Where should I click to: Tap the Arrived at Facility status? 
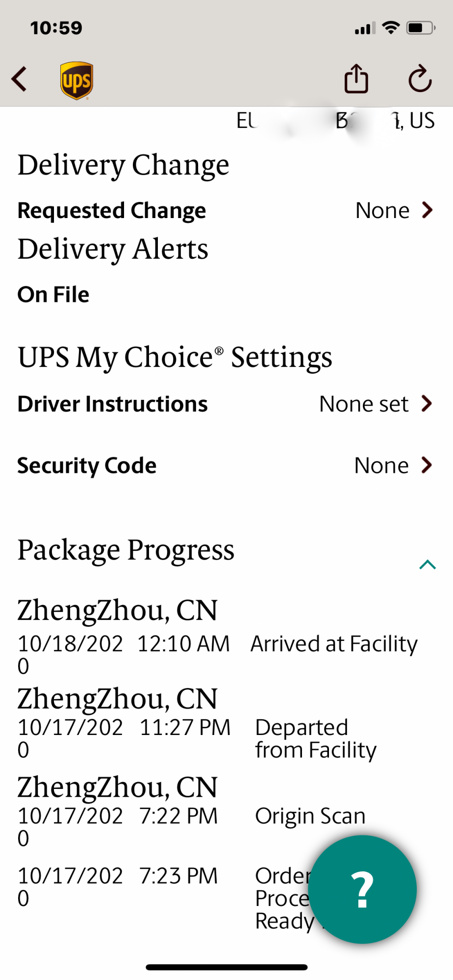coord(334,644)
